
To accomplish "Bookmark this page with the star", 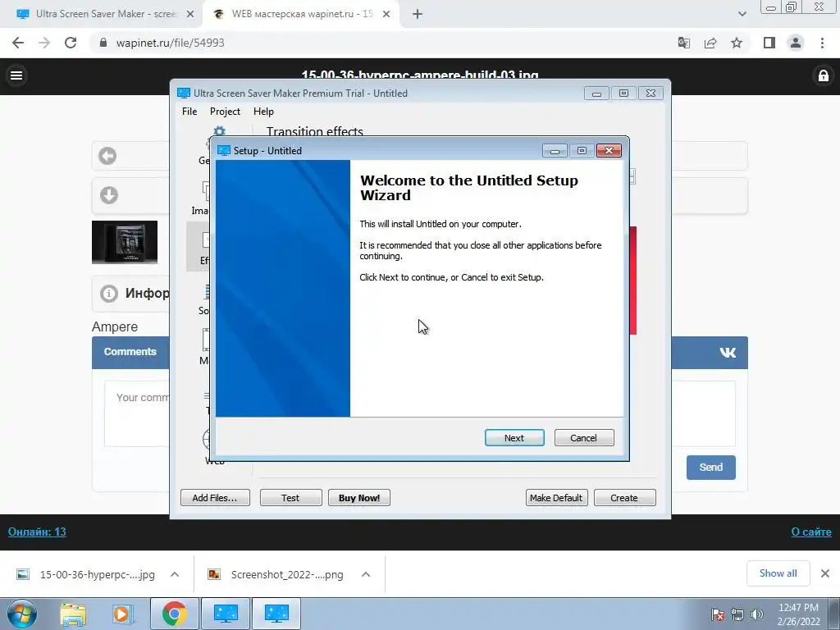I will 737,43.
